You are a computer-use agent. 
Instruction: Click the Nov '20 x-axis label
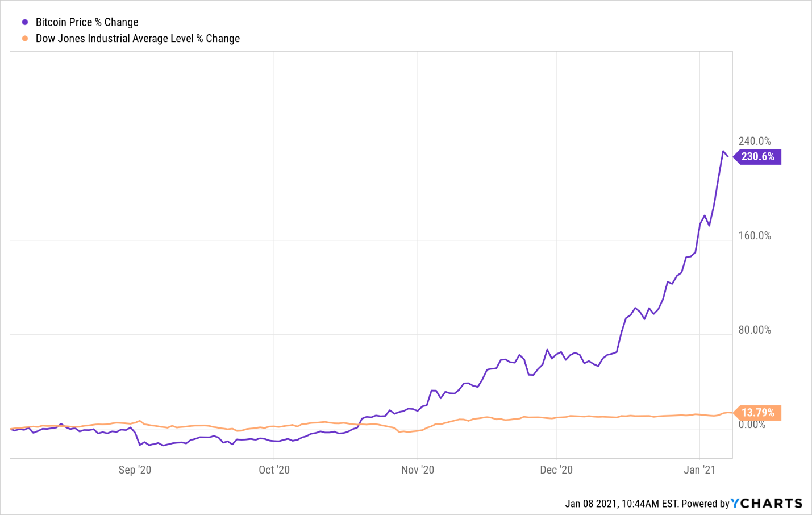click(417, 470)
